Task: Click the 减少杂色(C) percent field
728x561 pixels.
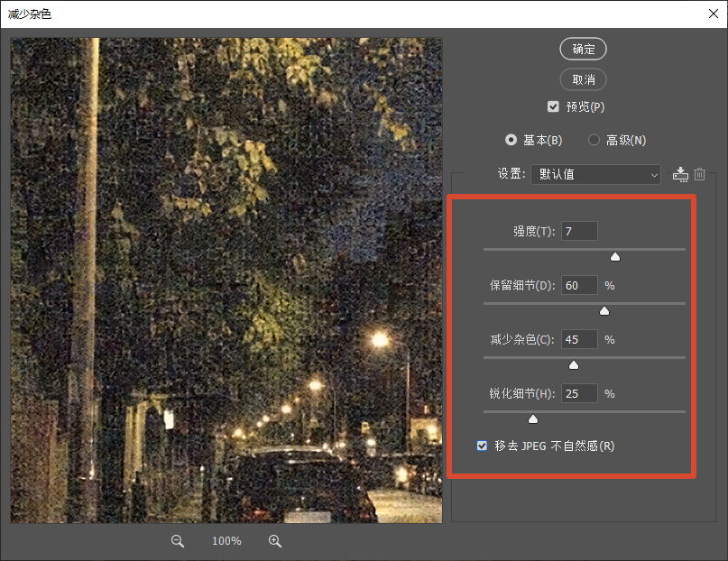Action: point(579,340)
